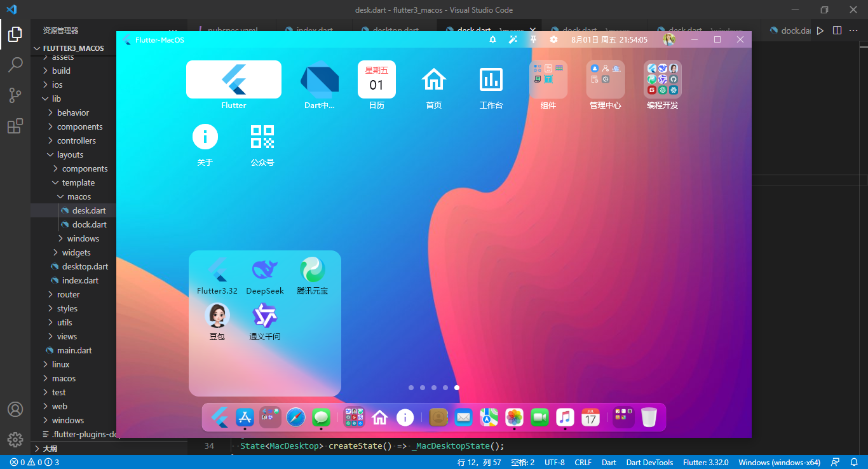Open Safari from the dock
The height and width of the screenshot is (469, 868).
point(295,418)
